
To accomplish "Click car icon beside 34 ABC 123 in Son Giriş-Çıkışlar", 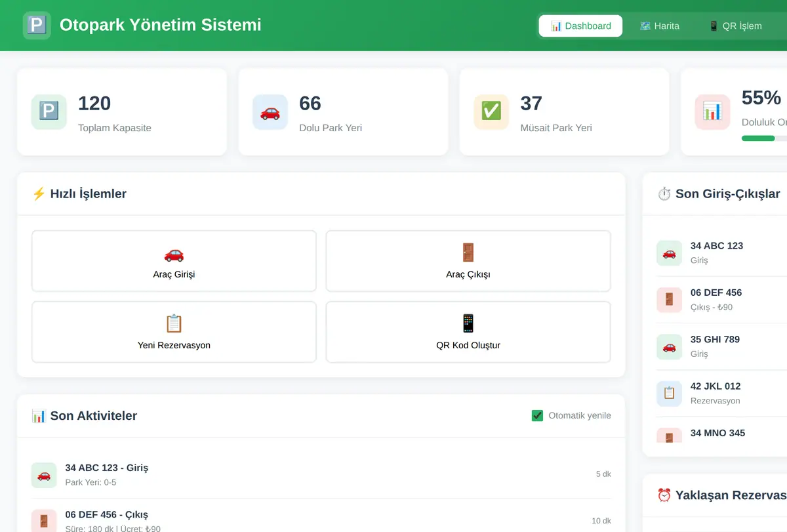I will 669,253.
